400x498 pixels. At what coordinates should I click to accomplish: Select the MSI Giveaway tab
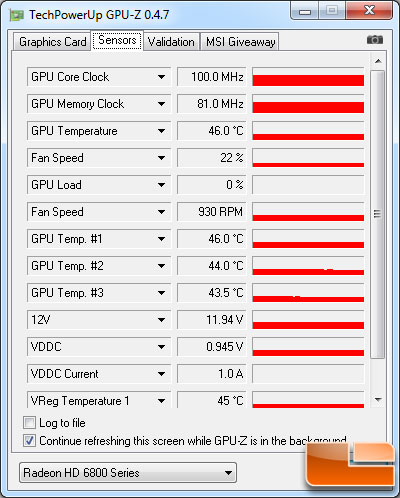tap(240, 42)
